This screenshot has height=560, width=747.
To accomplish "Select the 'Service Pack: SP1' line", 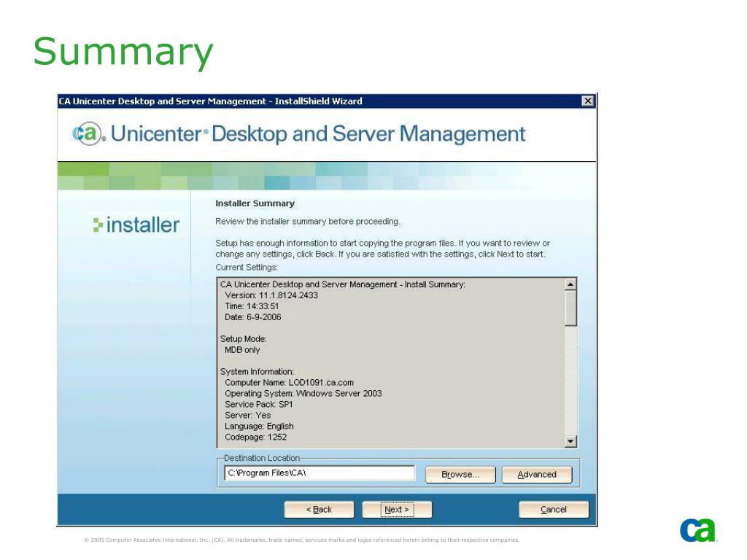I will pos(259,404).
